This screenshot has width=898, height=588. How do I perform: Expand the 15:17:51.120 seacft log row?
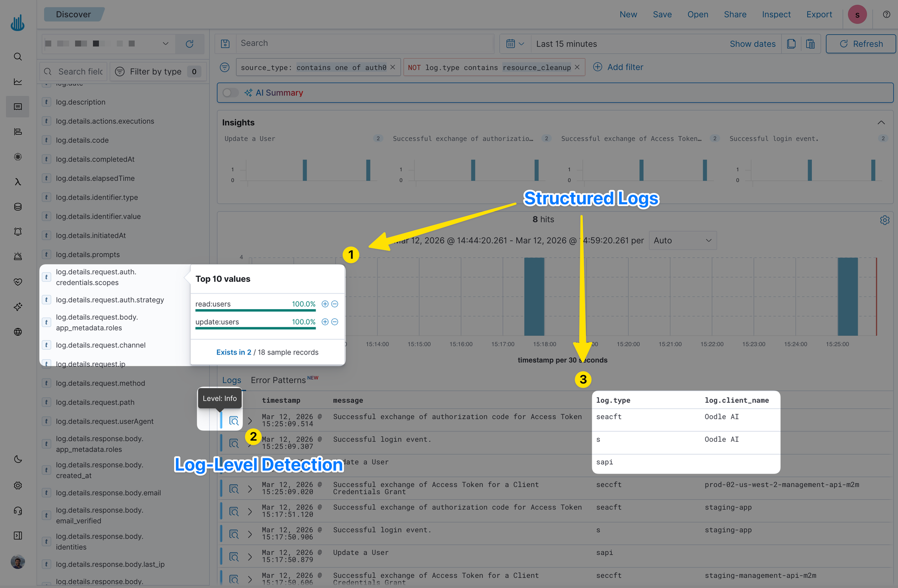tap(250, 511)
